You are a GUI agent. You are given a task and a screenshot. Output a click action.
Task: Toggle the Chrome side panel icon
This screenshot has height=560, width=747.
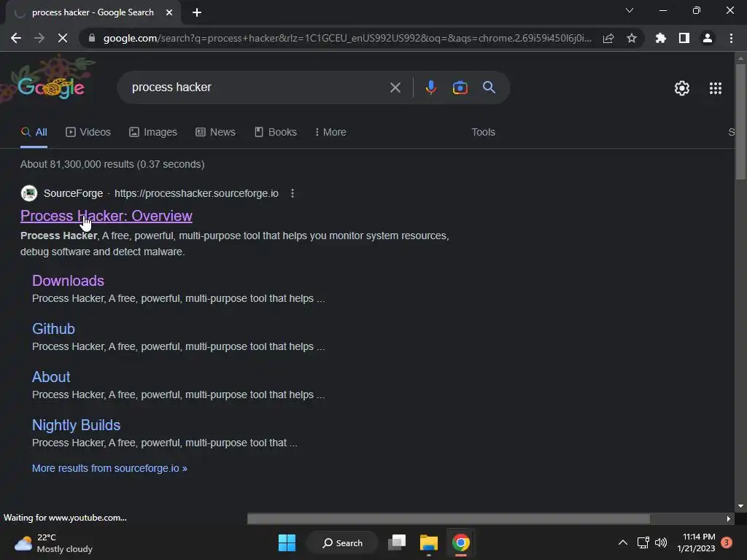click(x=684, y=38)
